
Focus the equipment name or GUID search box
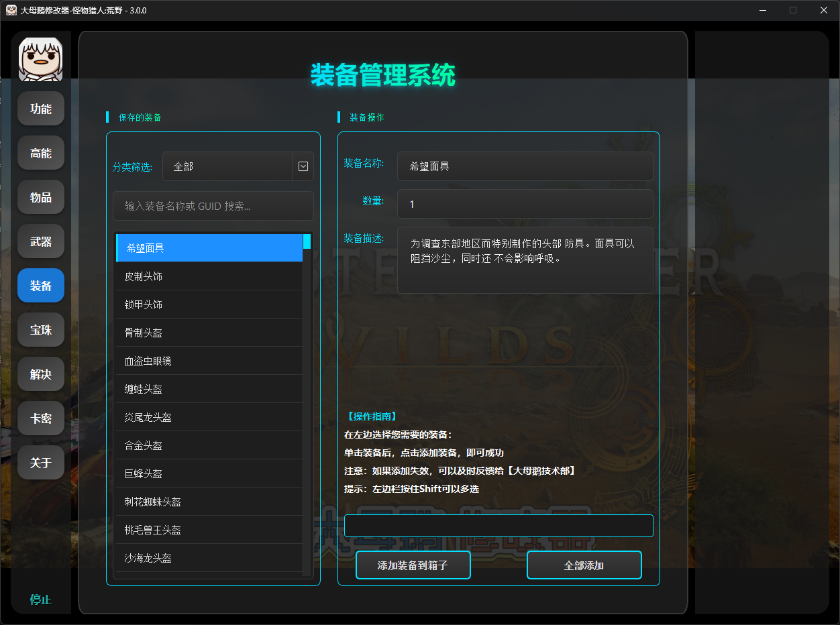(x=213, y=206)
